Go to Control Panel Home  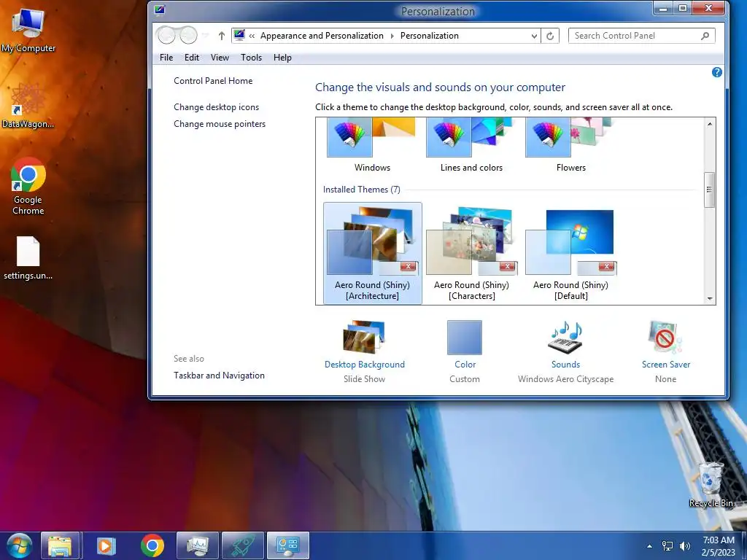tap(213, 81)
